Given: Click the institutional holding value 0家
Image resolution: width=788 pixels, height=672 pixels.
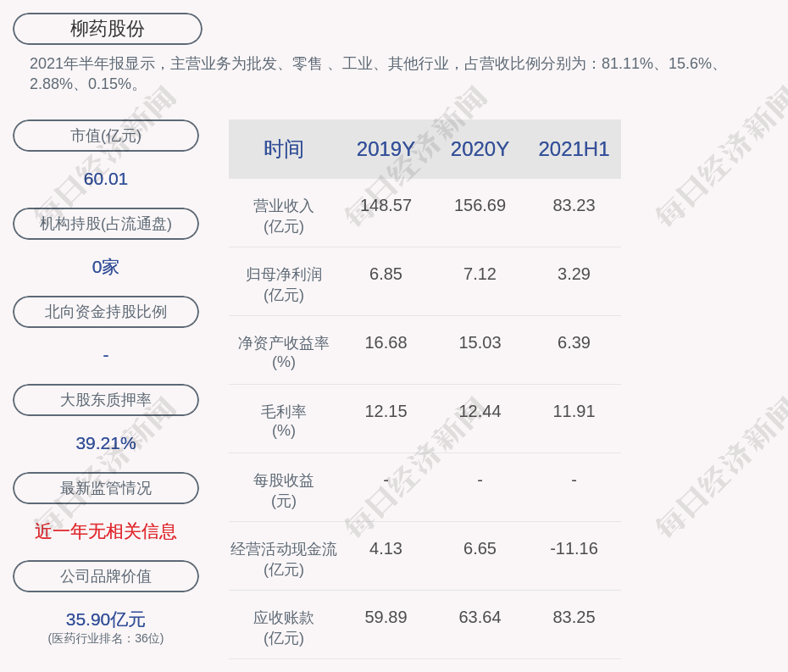Looking at the screenshot, I should [106, 267].
